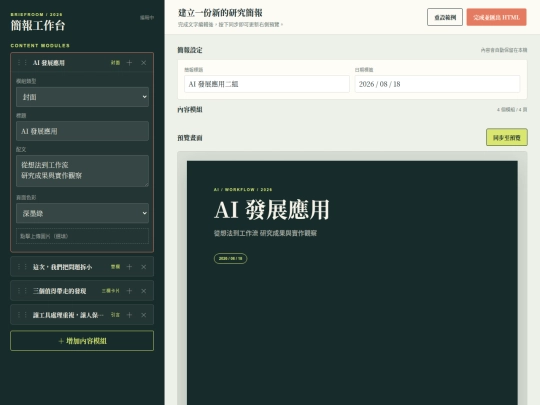Remove the AI 發展應用 module with its X icon
Image resolution: width=540 pixels, height=405 pixels.
[144, 63]
